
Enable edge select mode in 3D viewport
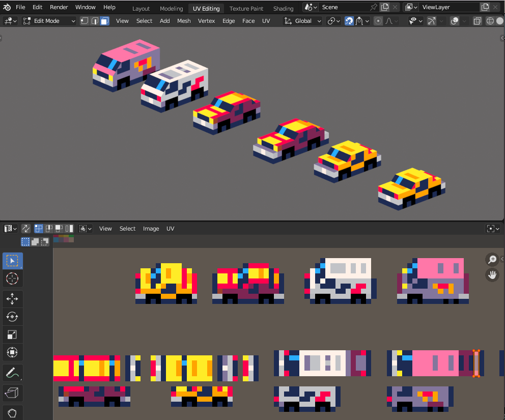[x=95, y=21]
